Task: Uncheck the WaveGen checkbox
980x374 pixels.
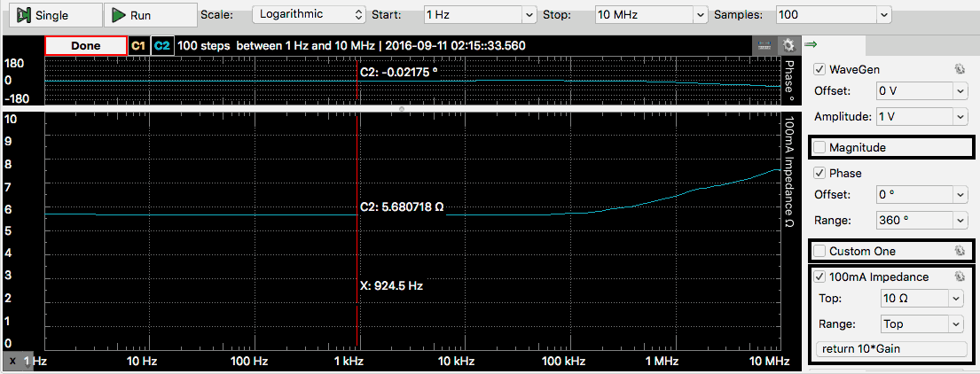Action: [x=820, y=68]
